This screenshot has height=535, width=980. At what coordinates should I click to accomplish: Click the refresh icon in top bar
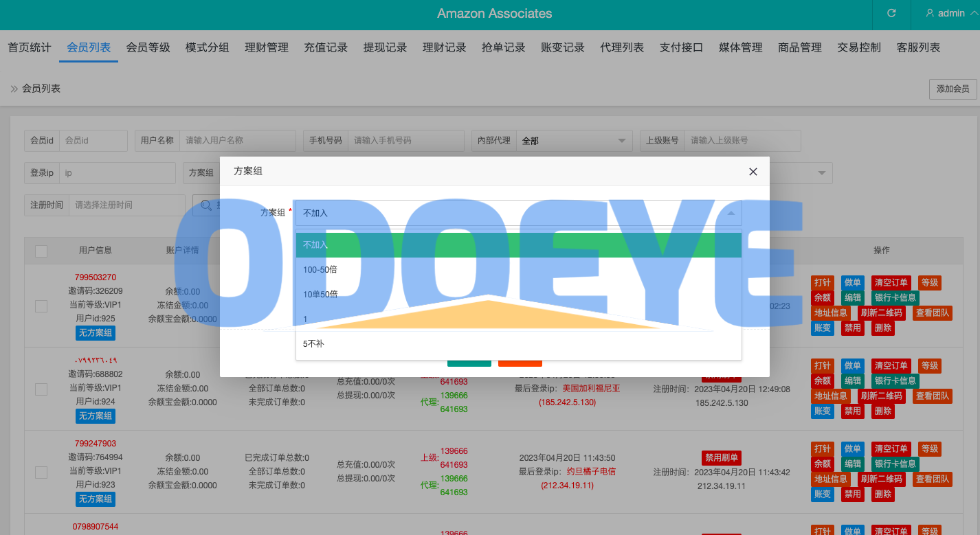click(891, 13)
